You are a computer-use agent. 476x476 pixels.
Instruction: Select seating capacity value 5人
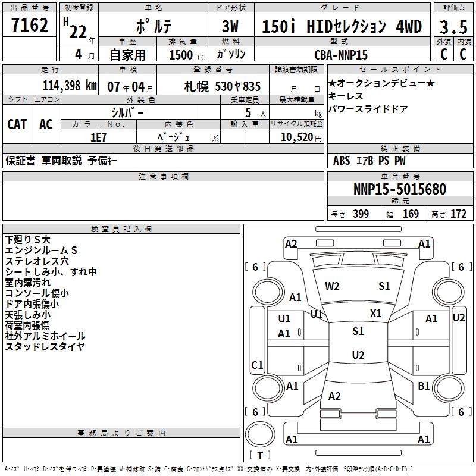[255, 112]
